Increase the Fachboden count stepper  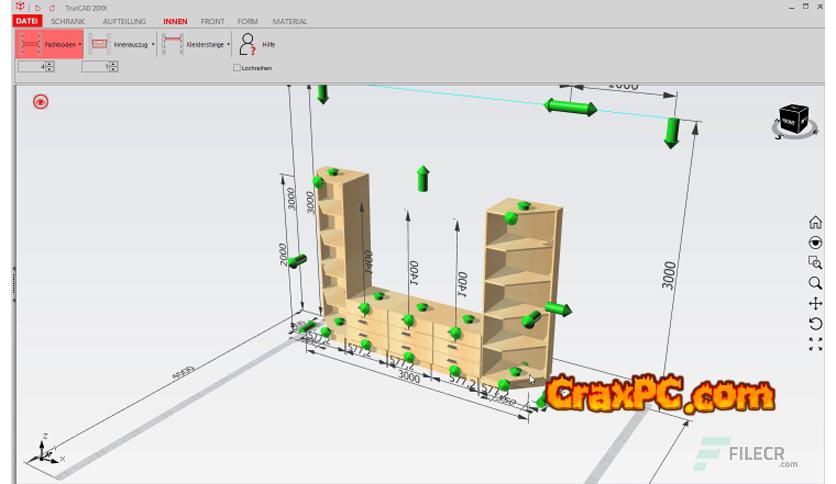tap(51, 64)
